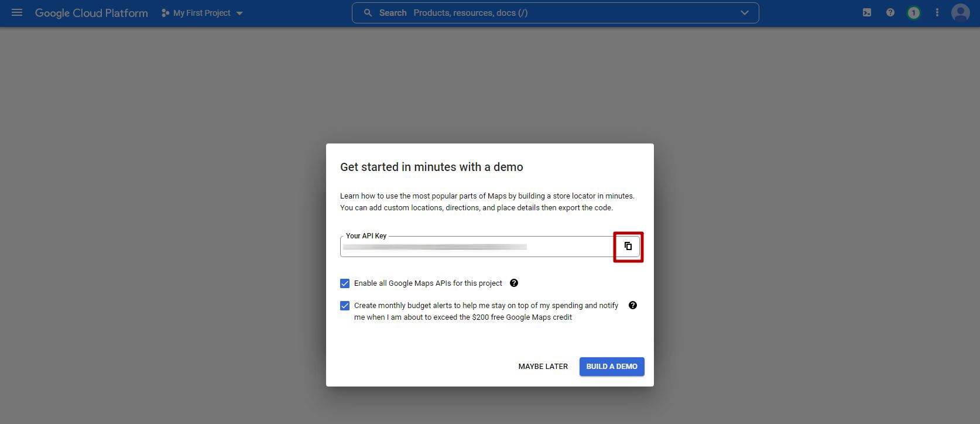The image size is (980, 424).
Task: Click the 'Get started in minutes with a demo' heading
Action: click(x=431, y=167)
